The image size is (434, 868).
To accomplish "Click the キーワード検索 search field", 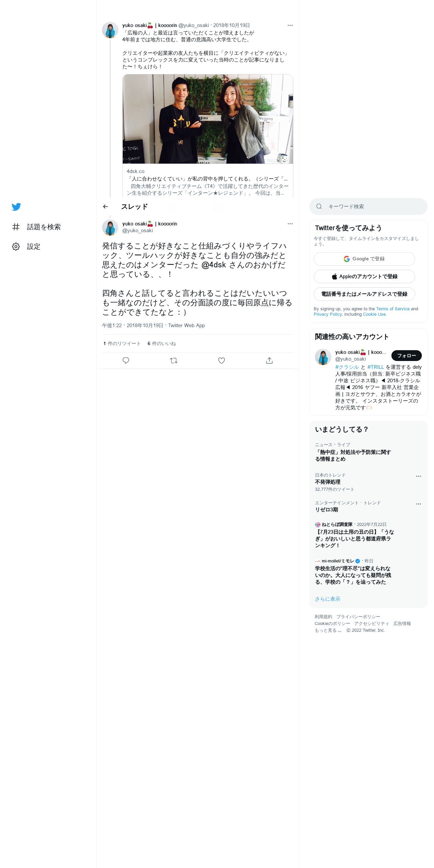I will 368,207.
